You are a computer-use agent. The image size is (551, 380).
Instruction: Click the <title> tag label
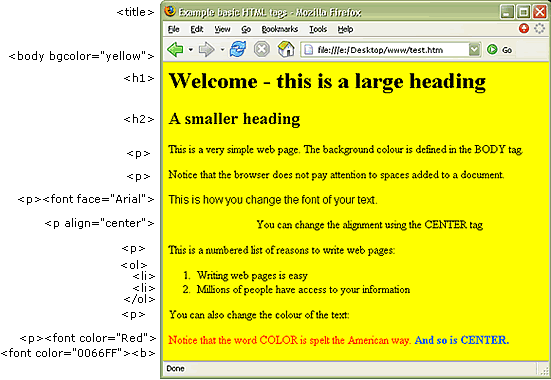coord(135,12)
